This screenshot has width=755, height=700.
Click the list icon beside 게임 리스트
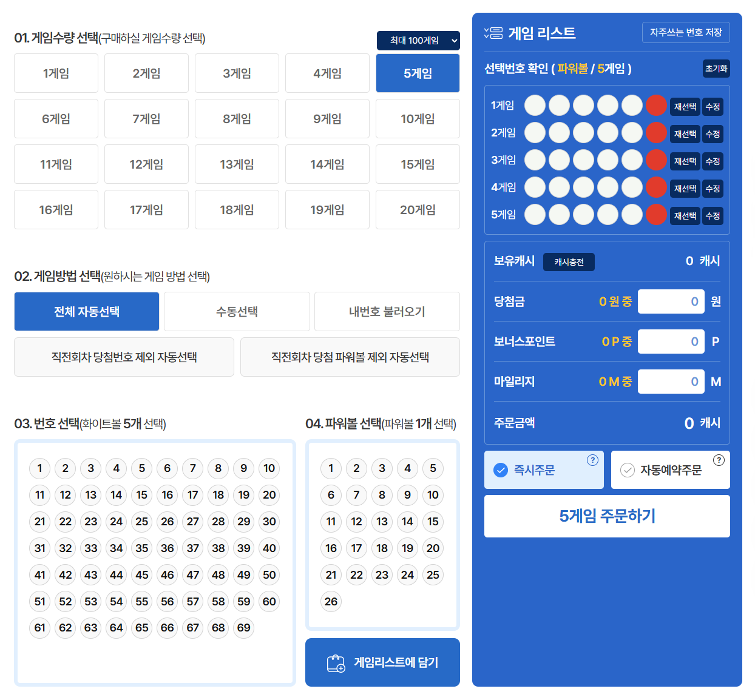(493, 33)
